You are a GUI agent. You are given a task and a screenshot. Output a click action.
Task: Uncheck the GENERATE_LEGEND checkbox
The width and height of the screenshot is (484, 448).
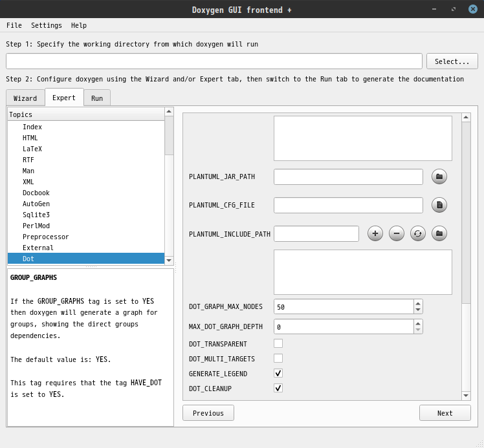tap(278, 373)
